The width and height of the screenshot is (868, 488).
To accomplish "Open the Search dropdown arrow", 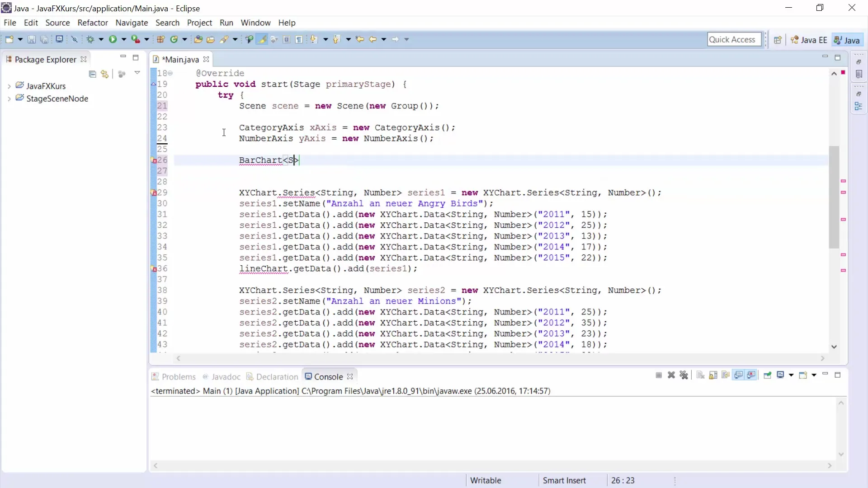I will click(x=235, y=39).
